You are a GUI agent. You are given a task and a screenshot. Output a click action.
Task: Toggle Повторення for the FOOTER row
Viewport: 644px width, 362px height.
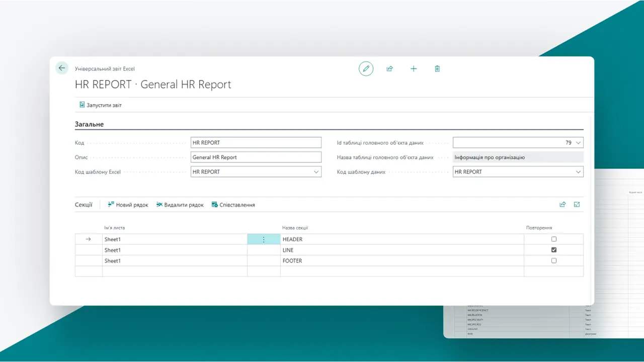coord(553,260)
